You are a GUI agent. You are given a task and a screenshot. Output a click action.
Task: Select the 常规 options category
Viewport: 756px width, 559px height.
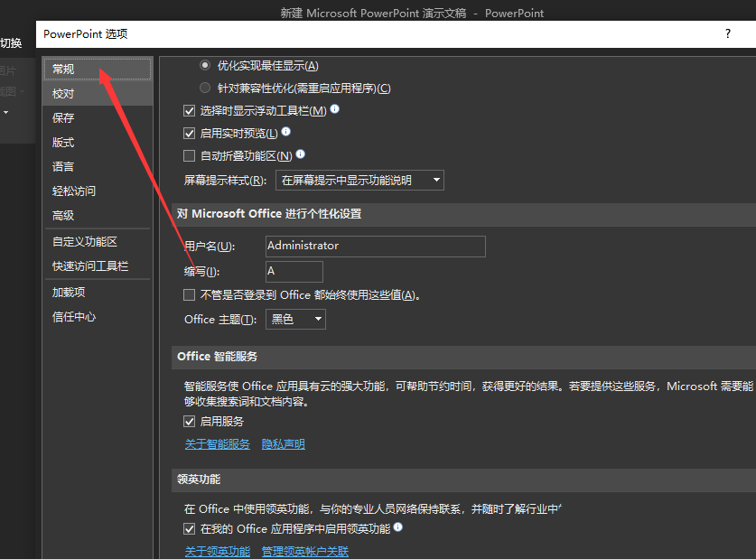pos(98,69)
